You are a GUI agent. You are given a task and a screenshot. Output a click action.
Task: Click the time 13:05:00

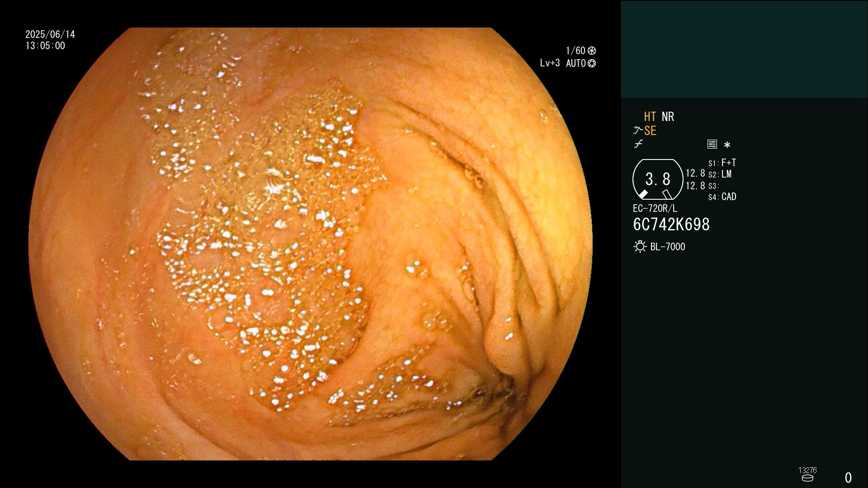pyautogui.click(x=45, y=46)
